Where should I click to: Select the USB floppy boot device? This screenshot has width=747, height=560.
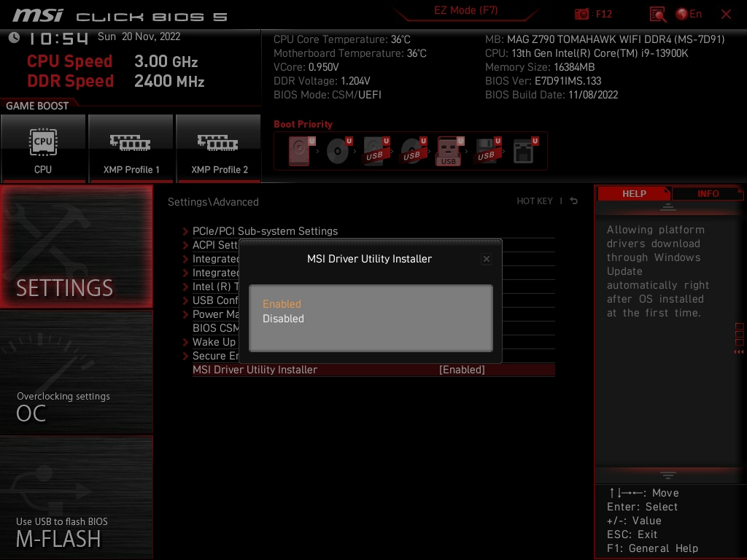[x=487, y=151]
